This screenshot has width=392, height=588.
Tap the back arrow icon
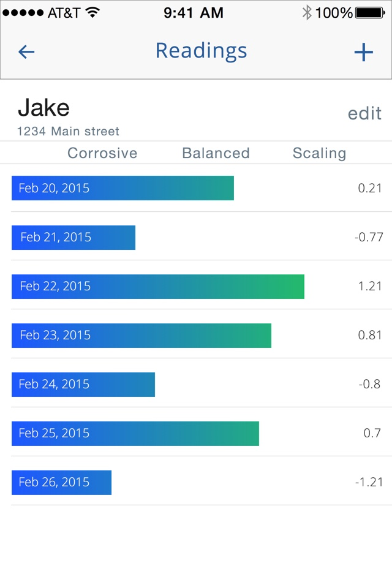coord(26,51)
